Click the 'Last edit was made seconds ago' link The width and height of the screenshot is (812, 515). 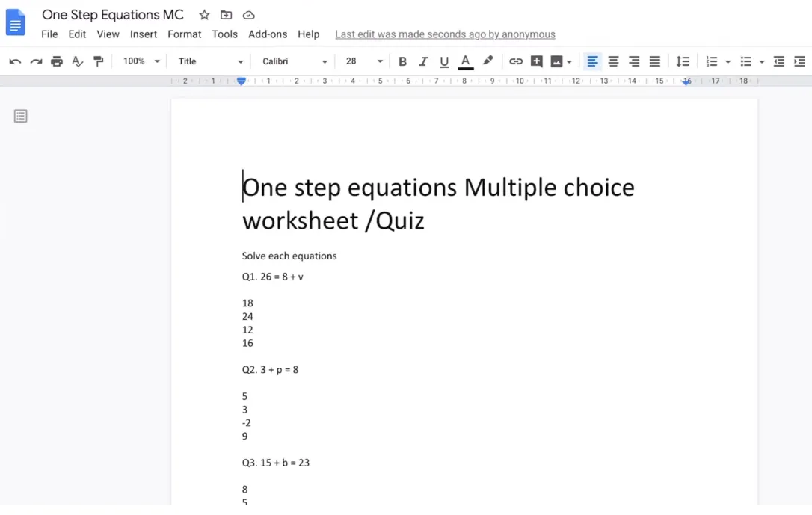tap(445, 34)
